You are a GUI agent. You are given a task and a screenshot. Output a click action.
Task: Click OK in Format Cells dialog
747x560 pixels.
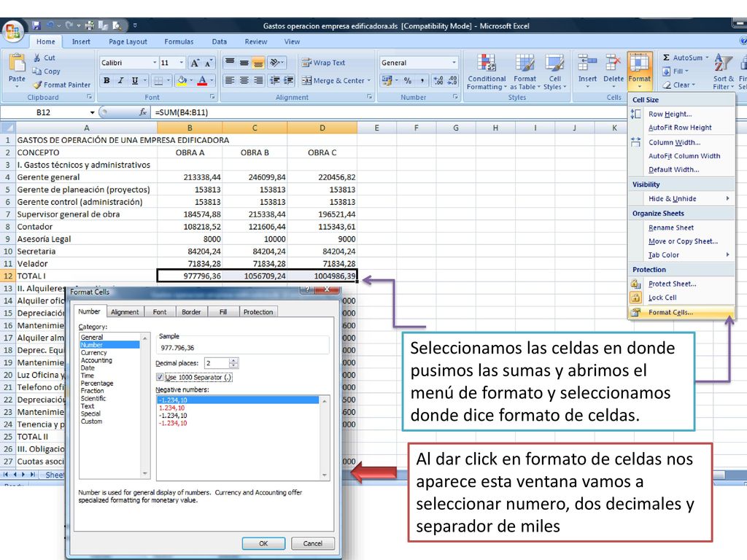point(263,543)
